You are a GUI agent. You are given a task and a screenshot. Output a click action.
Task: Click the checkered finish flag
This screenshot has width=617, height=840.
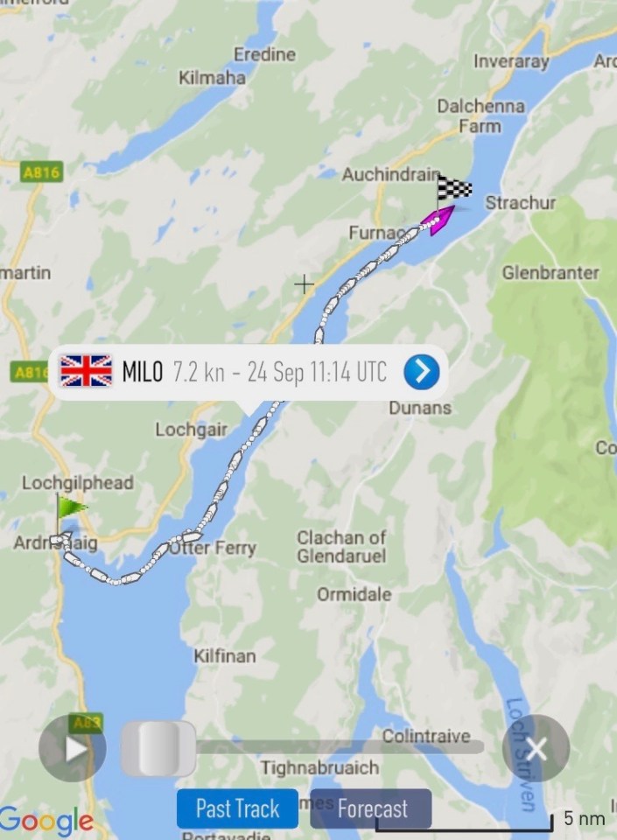tap(453, 189)
